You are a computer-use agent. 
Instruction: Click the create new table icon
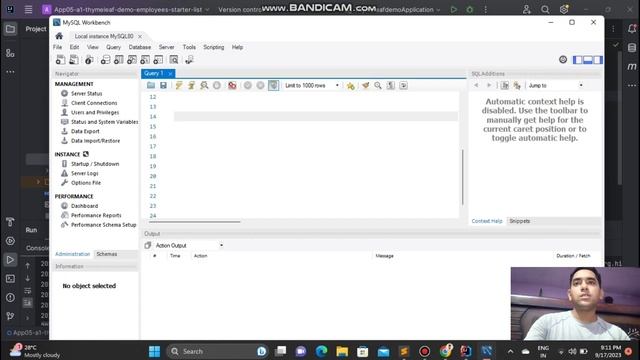tap(118, 60)
